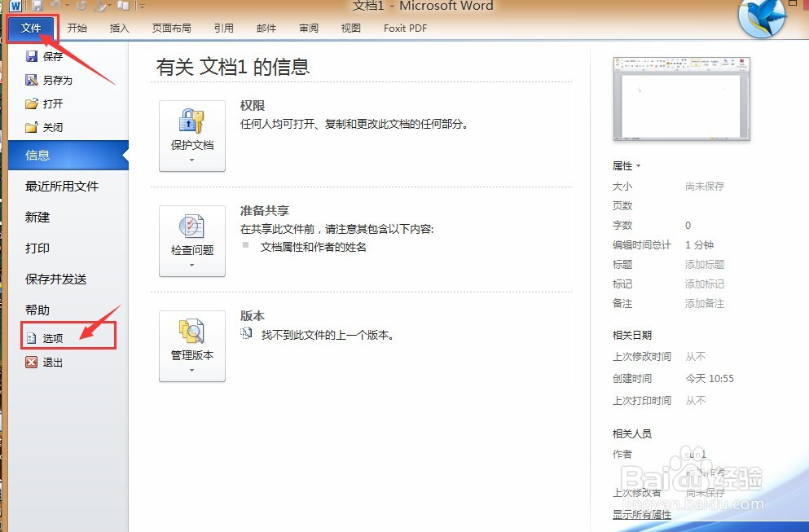Viewport: 809px width, 532px height.
Task: Click the Protect Document lock icon
Action: (191, 121)
